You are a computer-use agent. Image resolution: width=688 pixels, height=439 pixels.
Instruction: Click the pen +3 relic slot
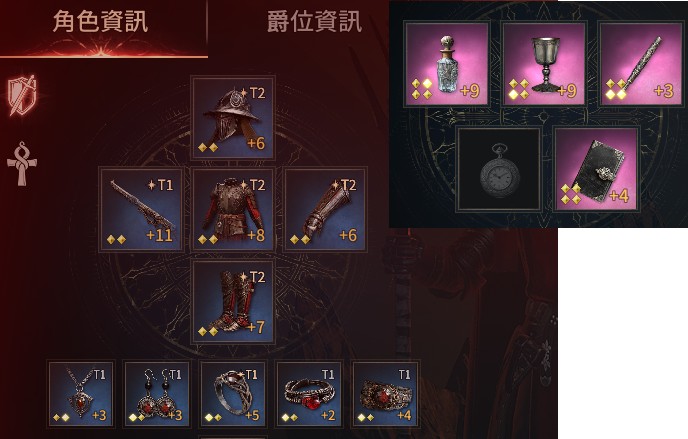(x=641, y=64)
